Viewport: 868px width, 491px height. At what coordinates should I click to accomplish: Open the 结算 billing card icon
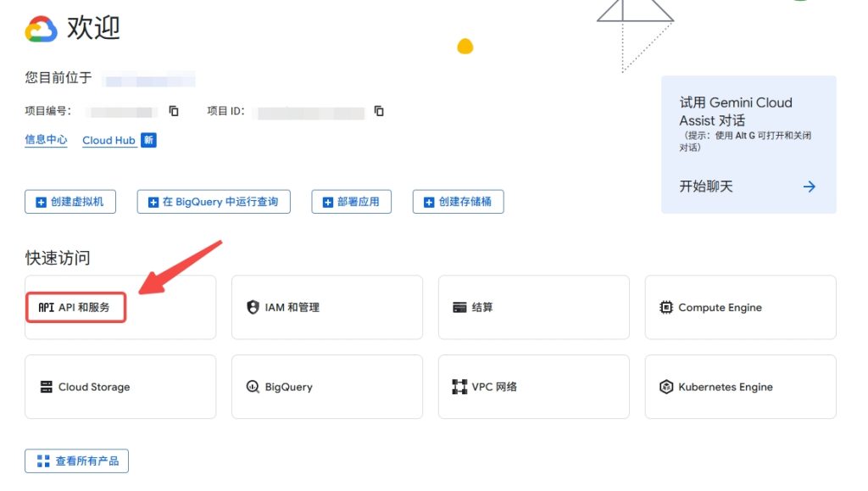[x=459, y=307]
